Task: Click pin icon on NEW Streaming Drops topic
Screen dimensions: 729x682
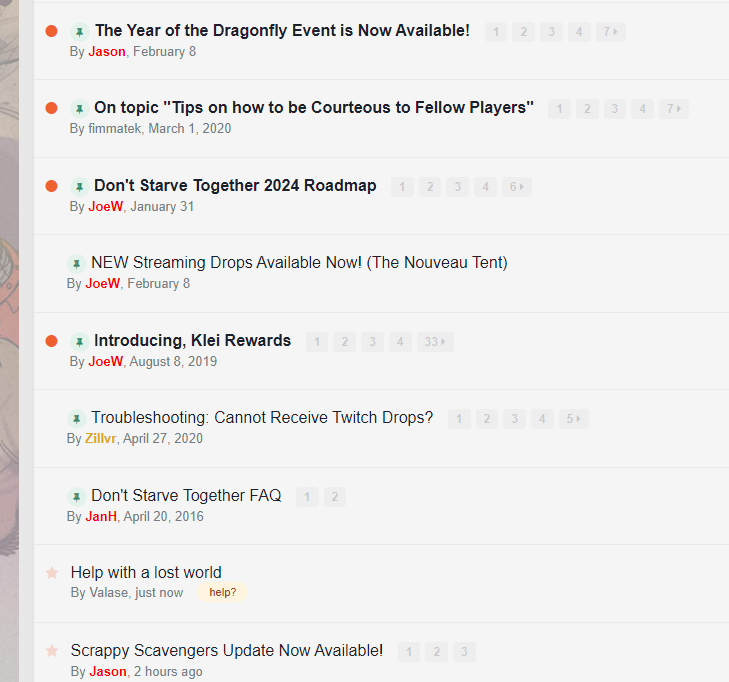Action: 76,263
